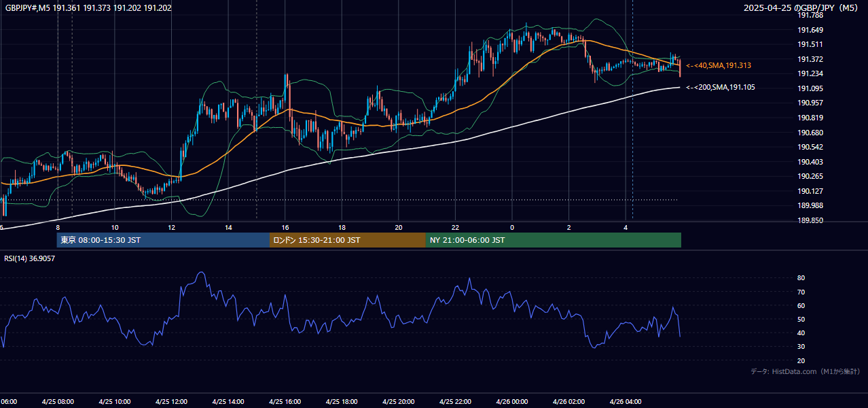The width and height of the screenshot is (868, 408).
Task: Click price axis value 190.265
Action: pyautogui.click(x=810, y=176)
